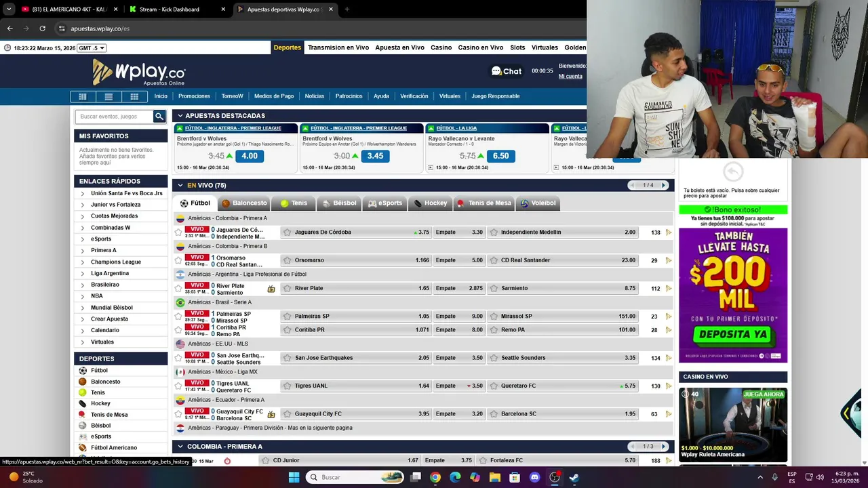Click the search magnifier icon button
Image resolution: width=868 pixels, height=488 pixels.
tap(159, 117)
